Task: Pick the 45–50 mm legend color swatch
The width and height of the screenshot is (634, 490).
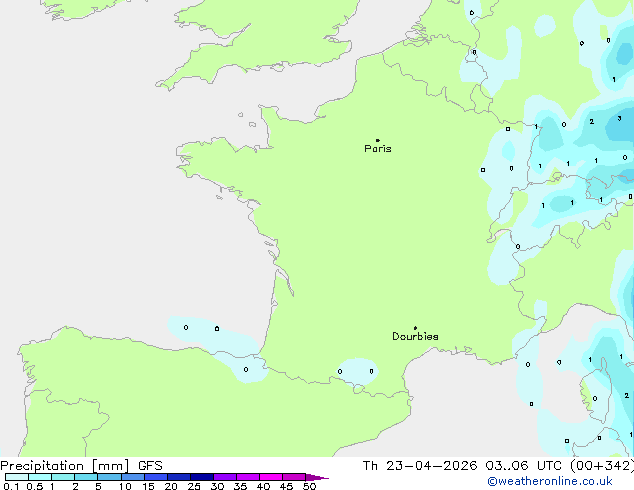Action: point(294,477)
